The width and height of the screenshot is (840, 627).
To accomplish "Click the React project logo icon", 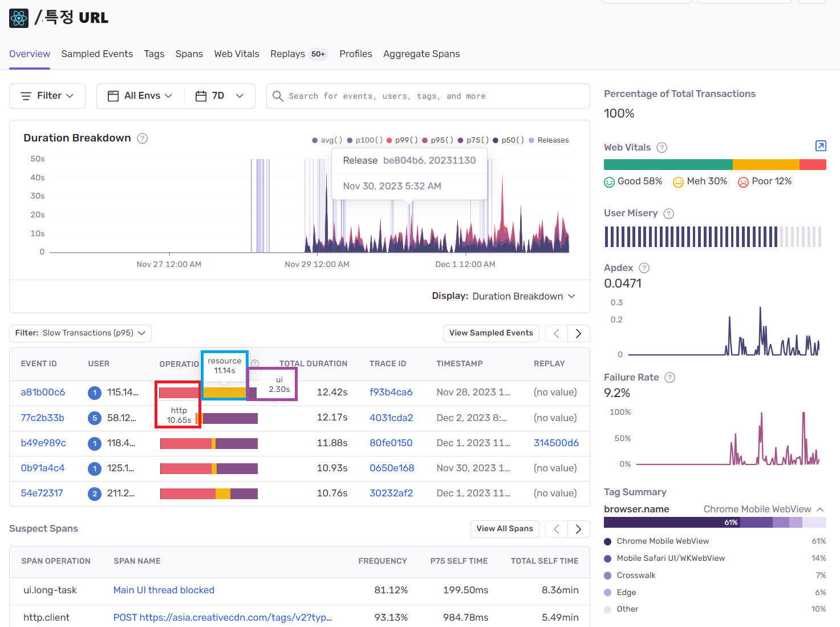I will point(19,18).
